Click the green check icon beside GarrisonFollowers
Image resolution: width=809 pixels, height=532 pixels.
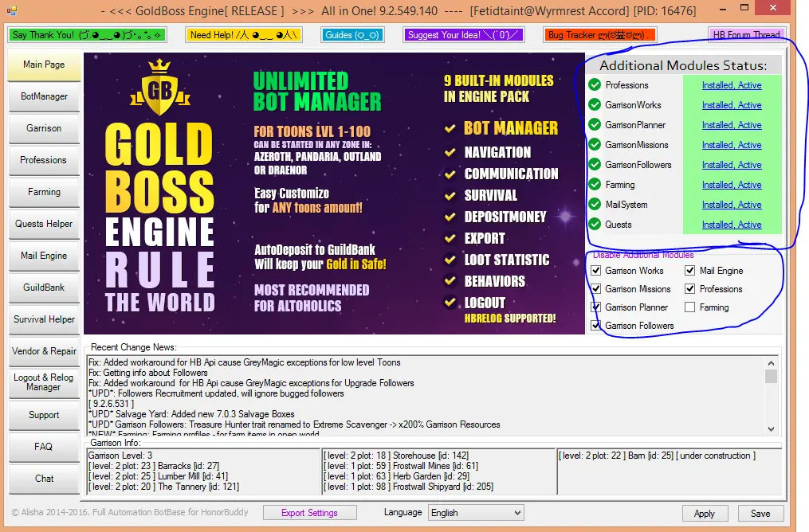[x=595, y=164]
